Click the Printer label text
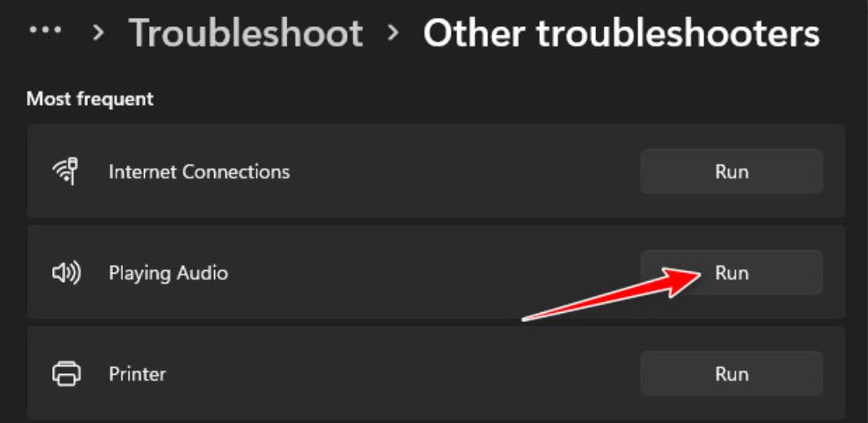868x423 pixels. [x=138, y=374]
